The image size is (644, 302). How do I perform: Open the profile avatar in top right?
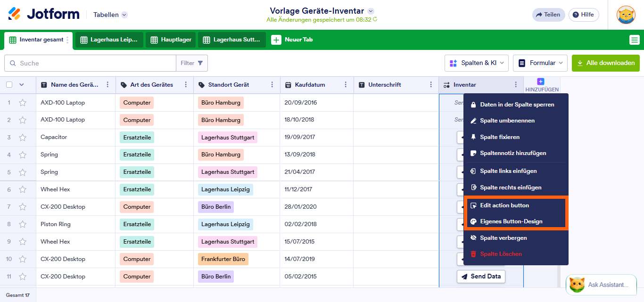point(626,15)
